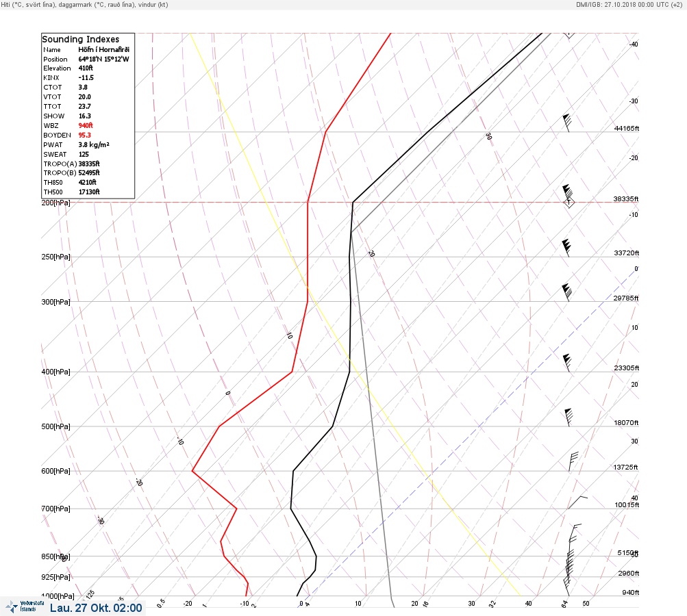Click the '23305ft' height label
687x616 pixels.
click(627, 368)
